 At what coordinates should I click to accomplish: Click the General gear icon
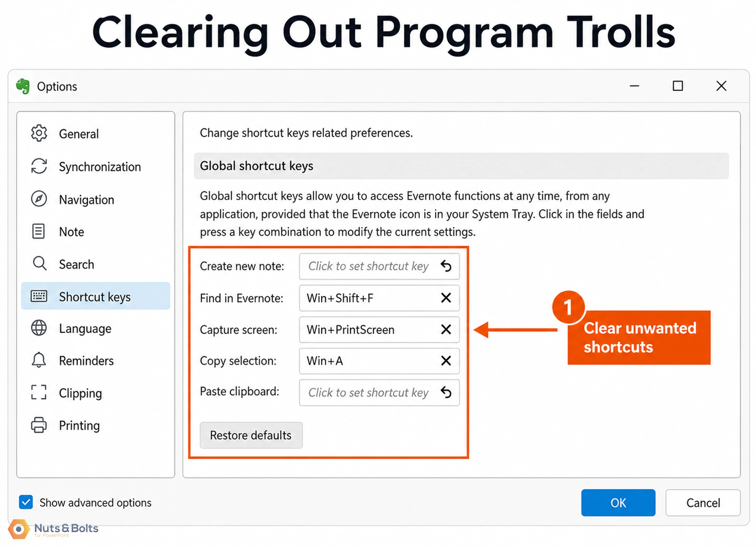pyautogui.click(x=39, y=133)
